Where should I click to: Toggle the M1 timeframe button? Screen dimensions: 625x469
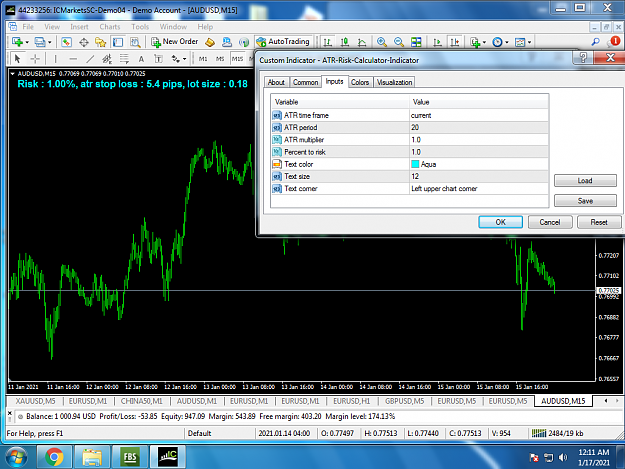pyautogui.click(x=203, y=59)
